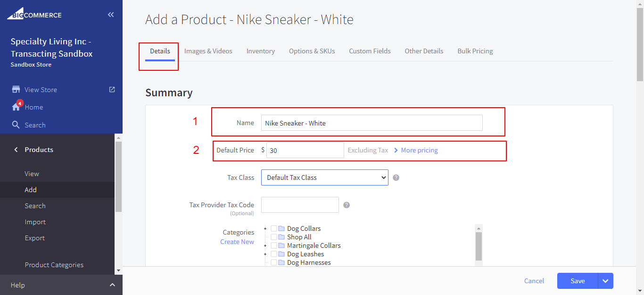Click the Shop All folder icon
The image size is (644, 295).
click(x=281, y=237)
